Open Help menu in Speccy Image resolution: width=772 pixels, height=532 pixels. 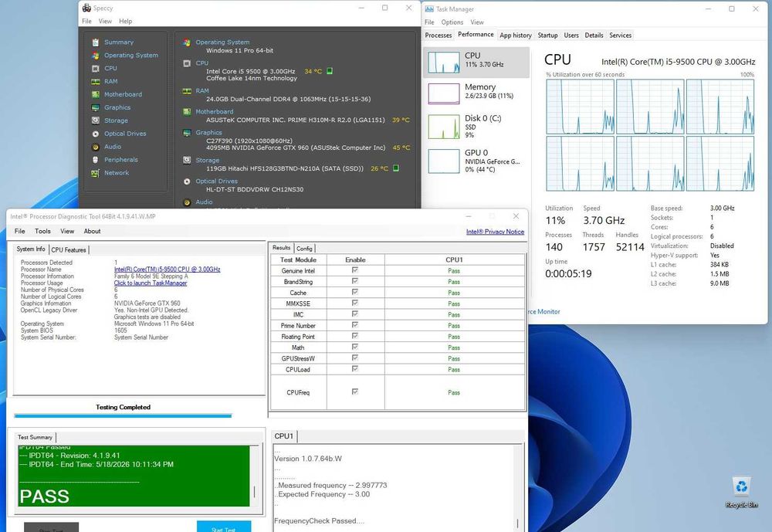point(126,21)
